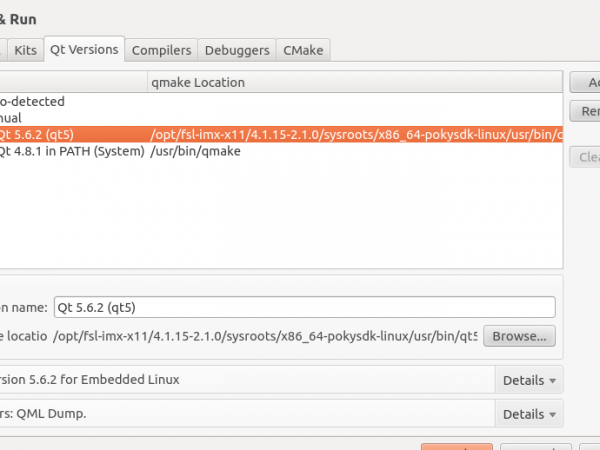This screenshot has width=600, height=450.
Task: Open the CMake tab
Action: click(x=303, y=49)
